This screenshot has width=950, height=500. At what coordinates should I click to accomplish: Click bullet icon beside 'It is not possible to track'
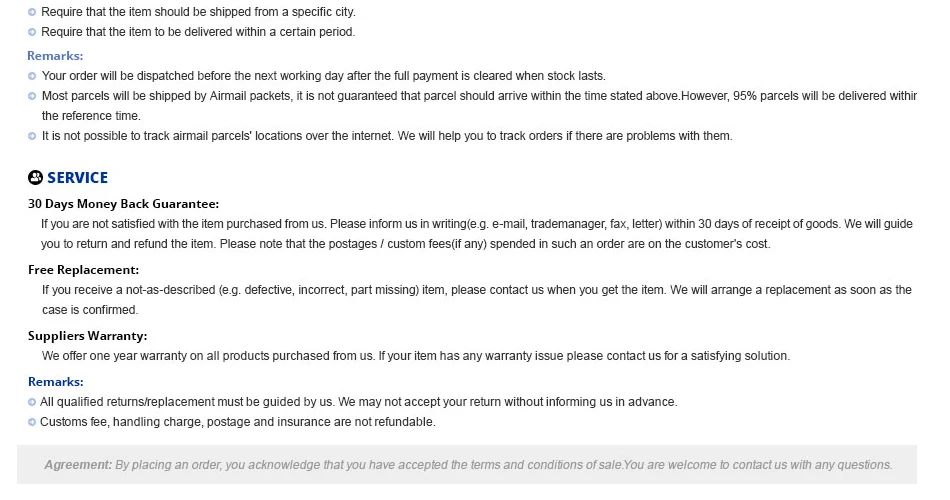pos(32,136)
